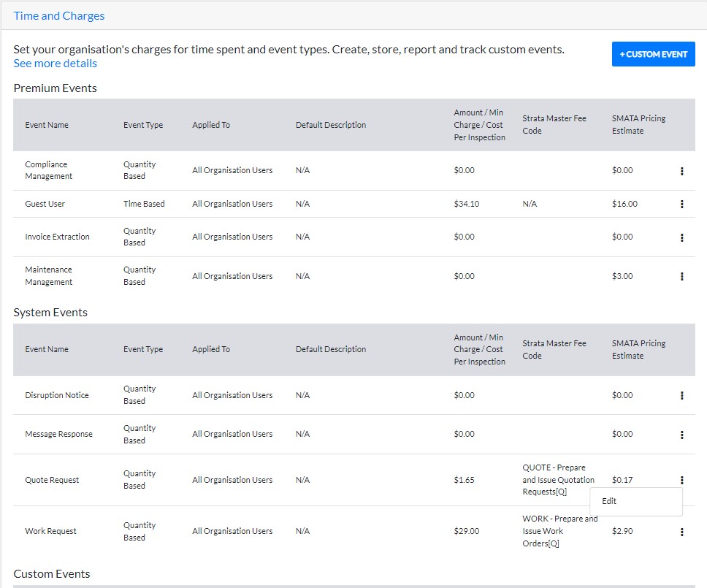Open the See more details link
The image size is (707, 588).
point(55,63)
